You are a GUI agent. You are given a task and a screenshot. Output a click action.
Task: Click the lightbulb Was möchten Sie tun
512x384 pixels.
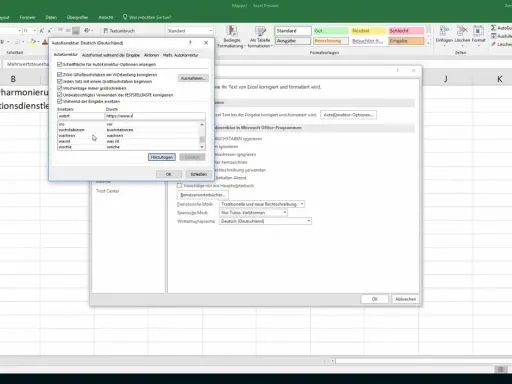click(x=125, y=17)
